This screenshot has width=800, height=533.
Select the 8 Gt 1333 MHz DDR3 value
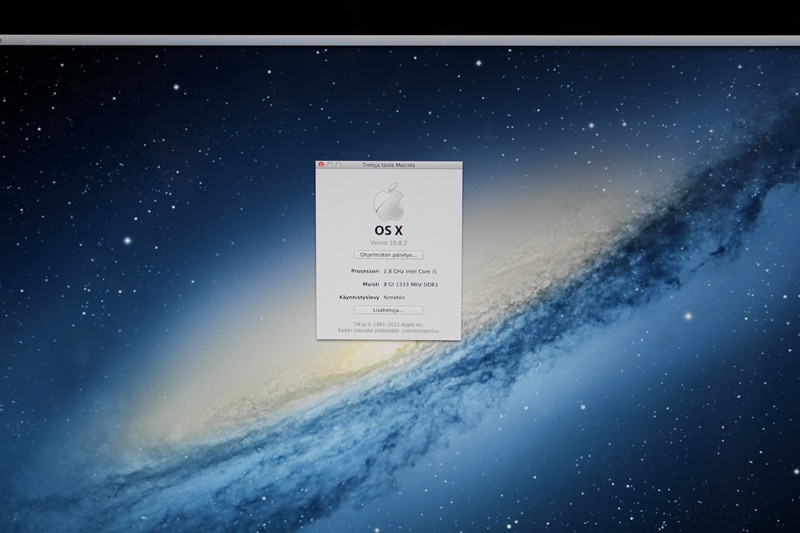pyautogui.click(x=411, y=285)
